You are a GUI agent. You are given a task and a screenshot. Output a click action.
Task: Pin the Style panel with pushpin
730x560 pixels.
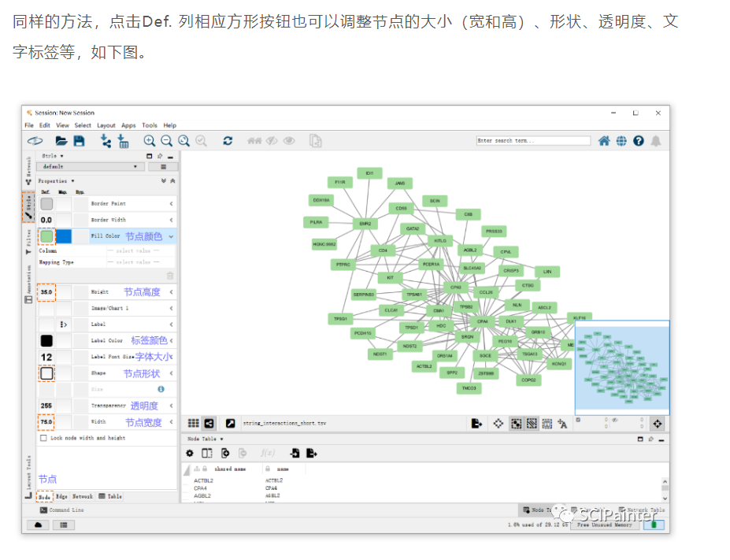(160, 156)
